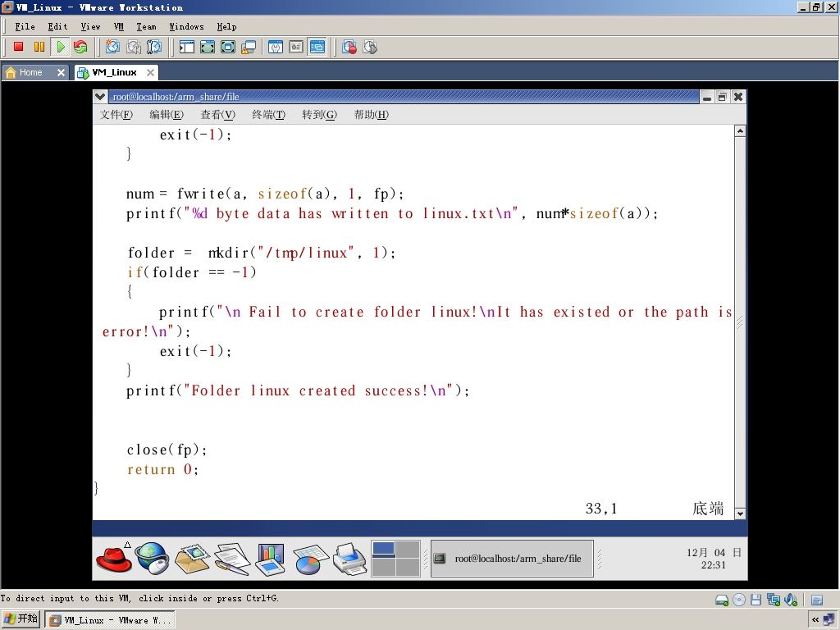Image resolution: width=840 pixels, height=630 pixels.
Task: Open the Red Hat main menu
Action: coord(114,558)
